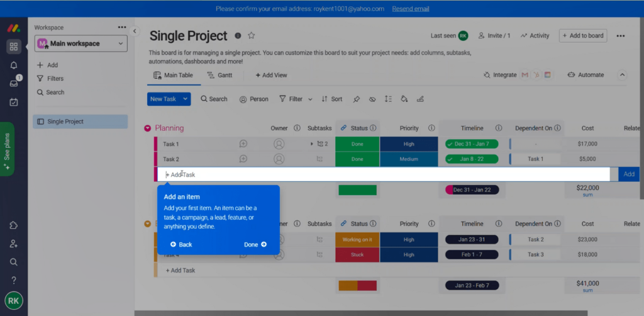Open Filter dropdown arrow
The image size is (644, 316).
310,99
